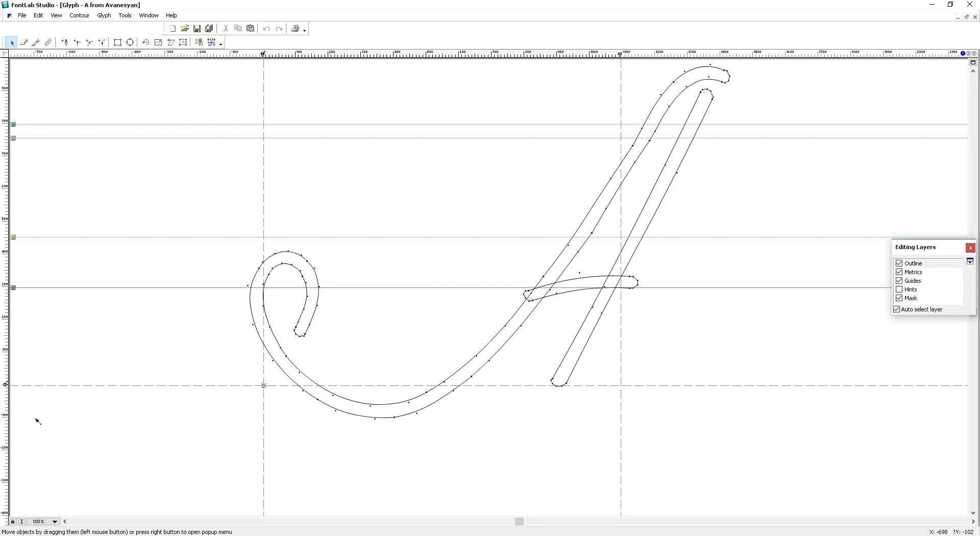Click the vertical scrollbar down arrow
This screenshot has width=980, height=536.
[973, 513]
